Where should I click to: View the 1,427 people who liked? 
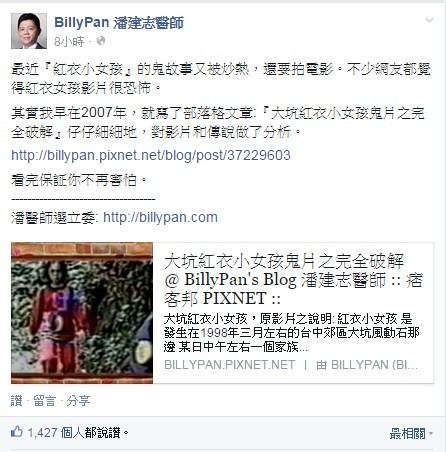78,433
